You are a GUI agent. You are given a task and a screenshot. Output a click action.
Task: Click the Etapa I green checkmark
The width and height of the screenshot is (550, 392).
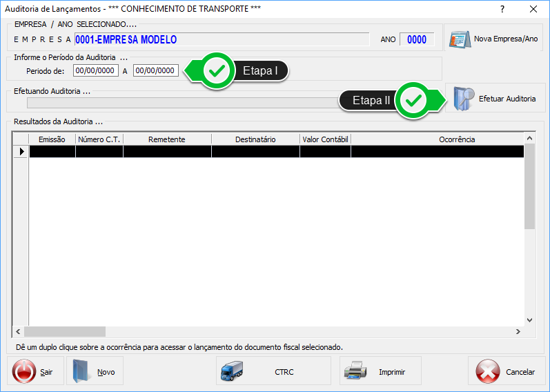tap(218, 70)
